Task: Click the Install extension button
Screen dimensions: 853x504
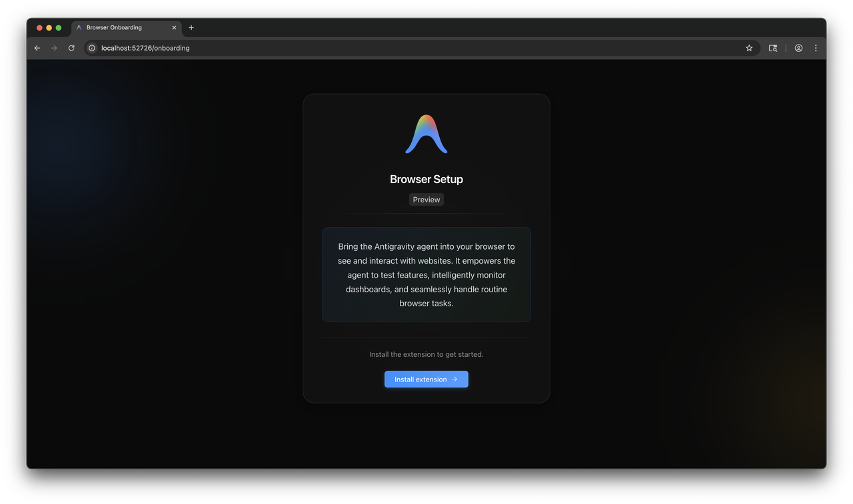Action: pos(426,379)
